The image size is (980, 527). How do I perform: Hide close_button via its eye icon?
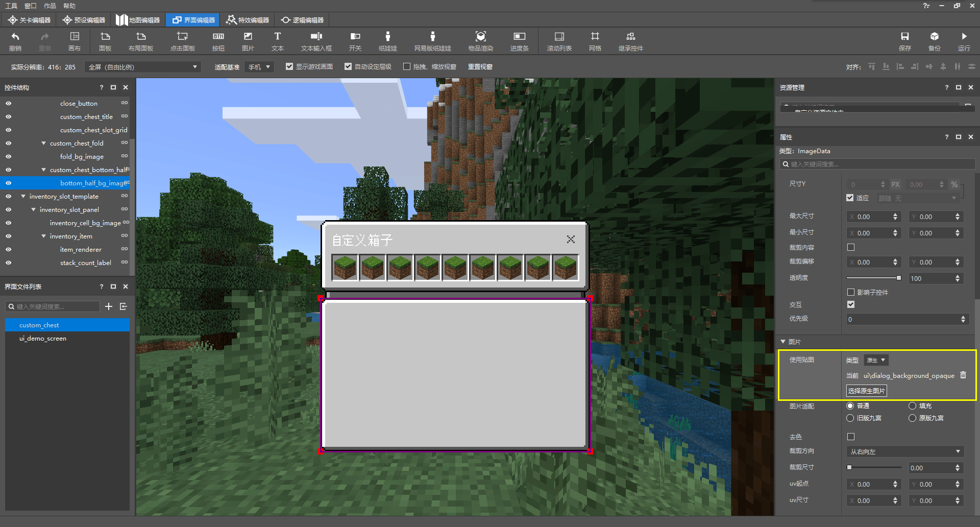(x=9, y=103)
